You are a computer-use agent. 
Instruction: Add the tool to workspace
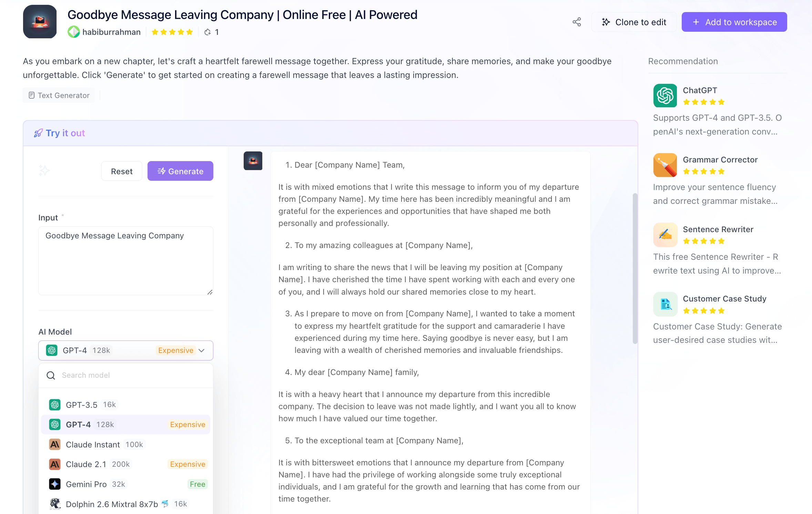tap(734, 22)
